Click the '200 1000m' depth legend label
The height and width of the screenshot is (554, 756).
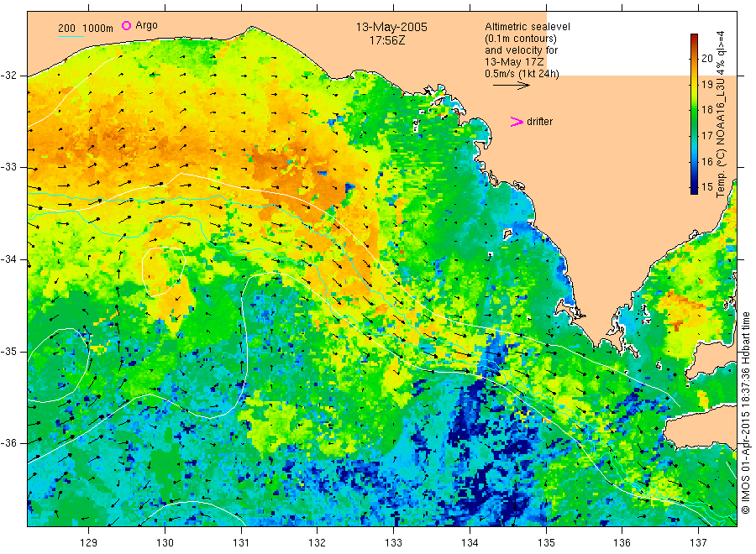click(86, 29)
